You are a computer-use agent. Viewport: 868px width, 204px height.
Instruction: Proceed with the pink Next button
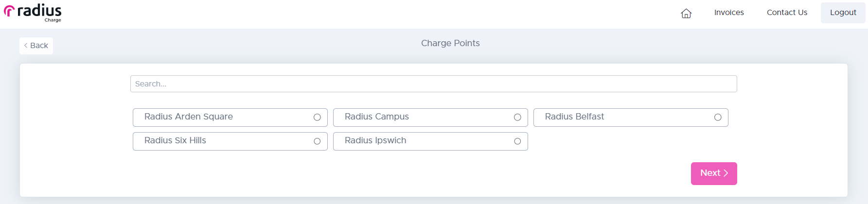click(710, 173)
